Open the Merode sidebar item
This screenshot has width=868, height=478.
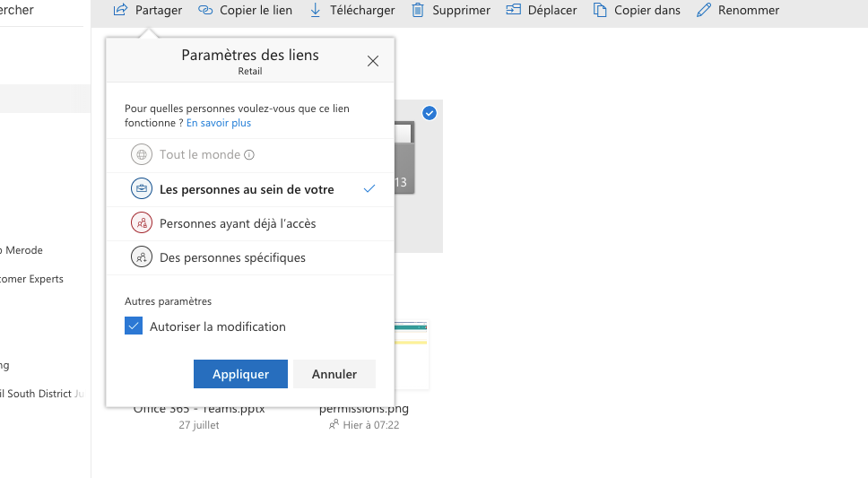[23, 250]
